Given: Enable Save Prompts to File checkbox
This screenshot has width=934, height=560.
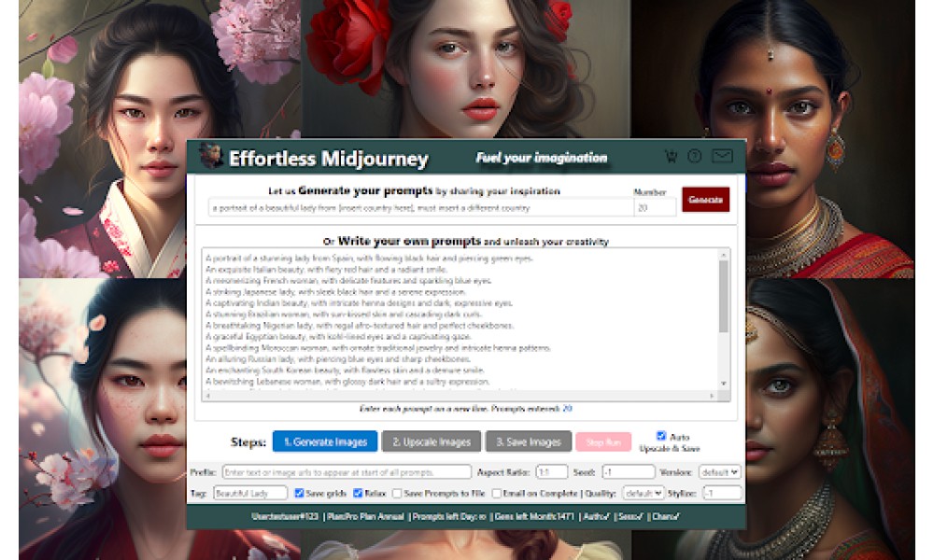Looking at the screenshot, I should [397, 494].
